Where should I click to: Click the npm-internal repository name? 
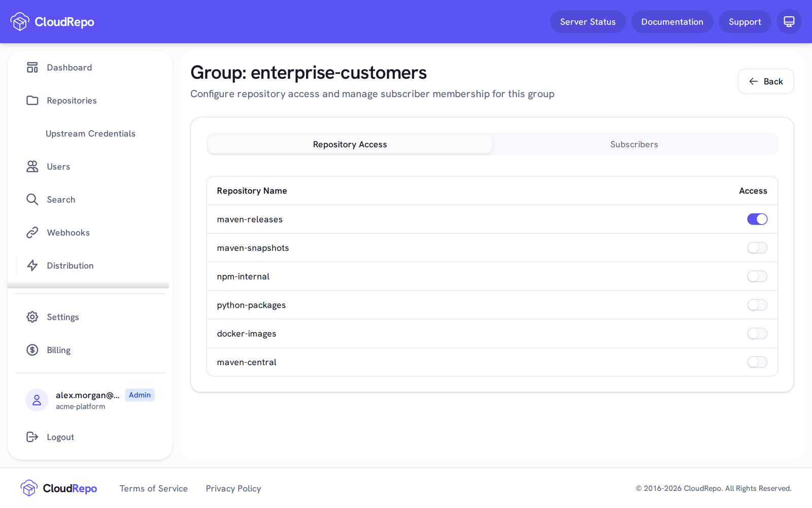tap(243, 276)
